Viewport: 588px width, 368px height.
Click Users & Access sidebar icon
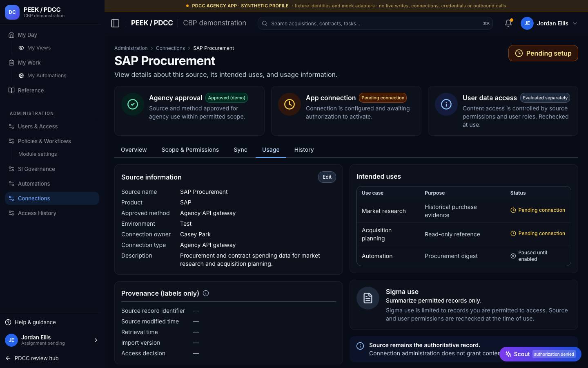(x=11, y=126)
